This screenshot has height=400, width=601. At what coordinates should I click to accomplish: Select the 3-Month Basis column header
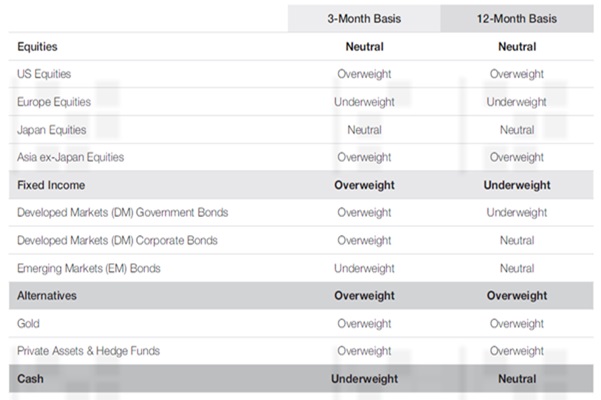coord(364,18)
